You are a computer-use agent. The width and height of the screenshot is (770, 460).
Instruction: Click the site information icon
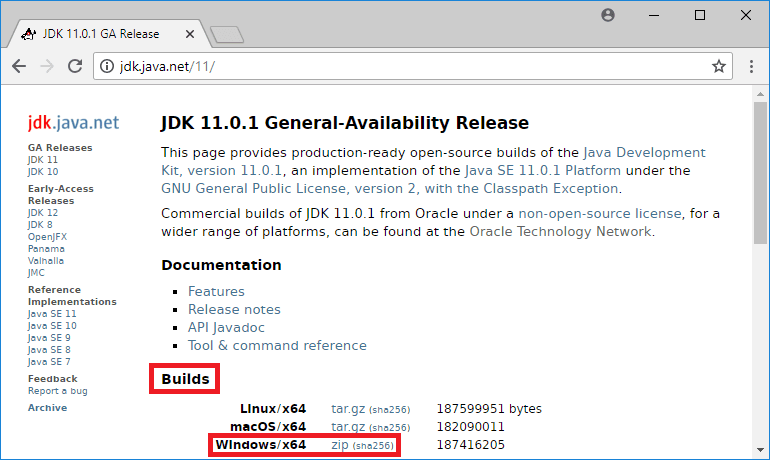click(x=108, y=66)
